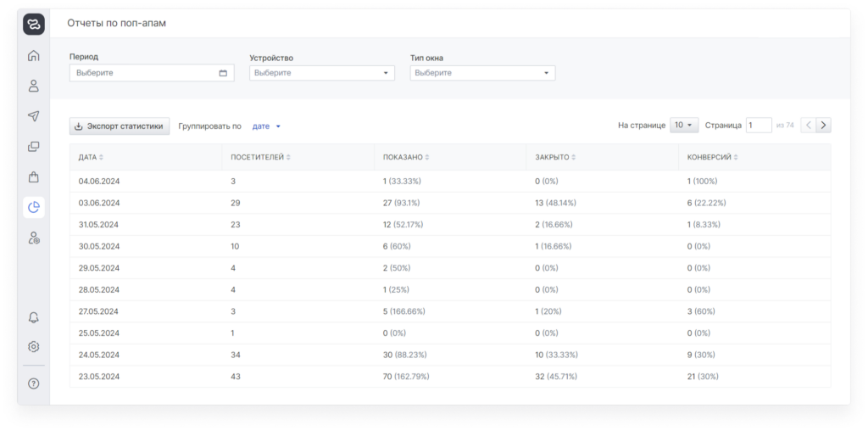
Task: Click the notifications bell icon
Action: (x=34, y=316)
